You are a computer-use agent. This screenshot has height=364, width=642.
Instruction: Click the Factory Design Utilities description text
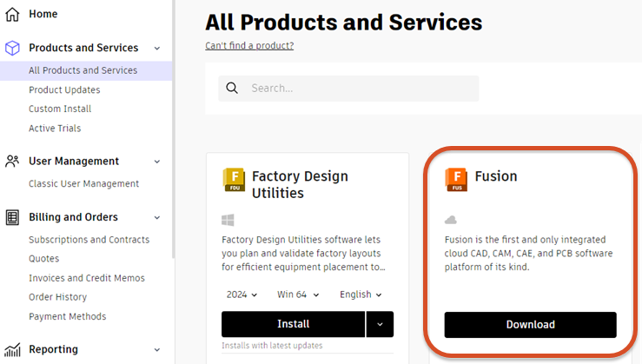click(x=303, y=253)
